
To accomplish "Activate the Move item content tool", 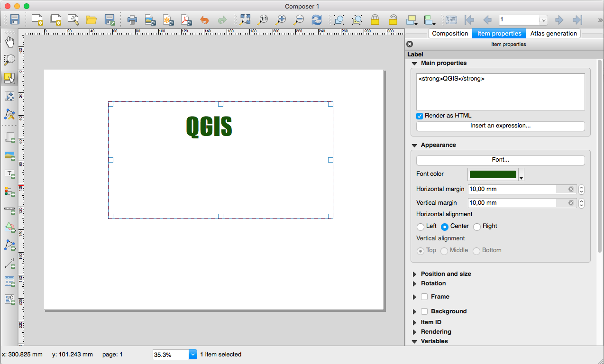I will coord(9,96).
